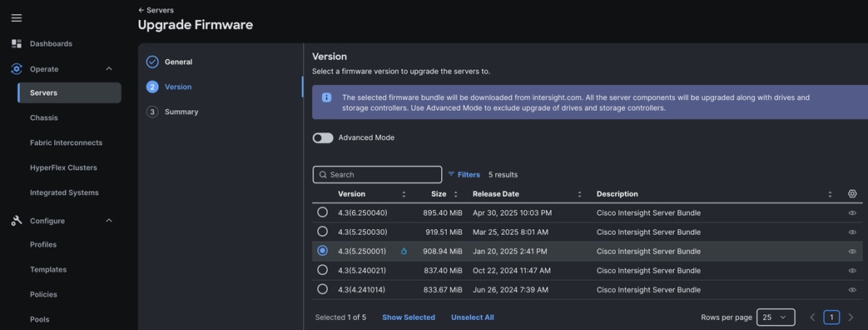The image size is (868, 330).
Task: Click the 895.40 MiB size cell
Action: [442, 213]
